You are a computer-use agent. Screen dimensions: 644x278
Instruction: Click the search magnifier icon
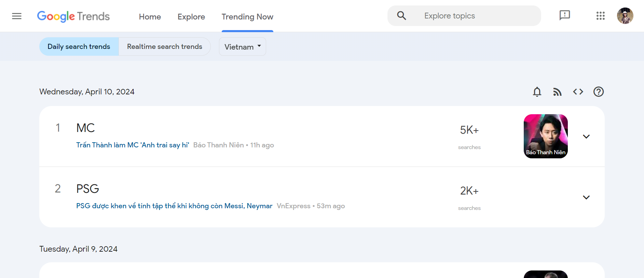401,15
